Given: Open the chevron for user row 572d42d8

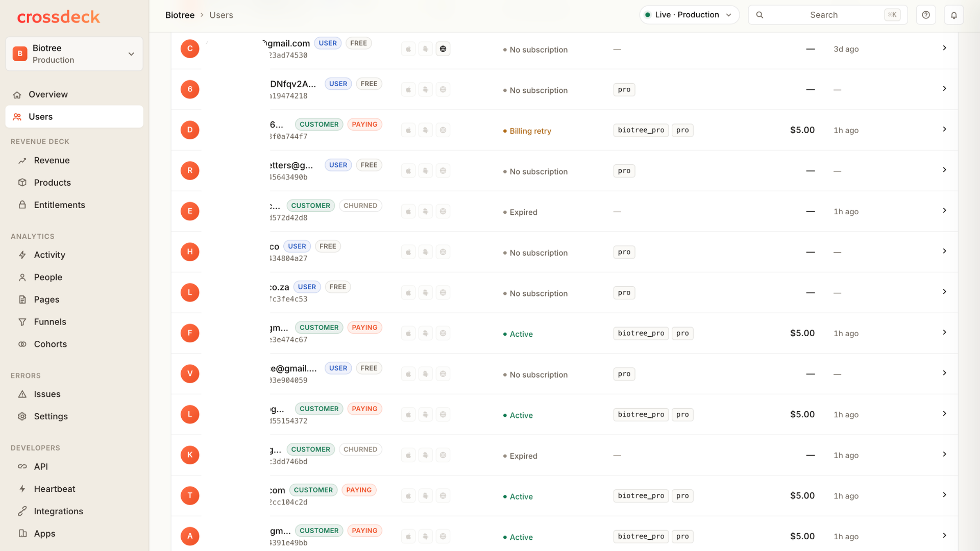Looking at the screenshot, I should pyautogui.click(x=944, y=210).
